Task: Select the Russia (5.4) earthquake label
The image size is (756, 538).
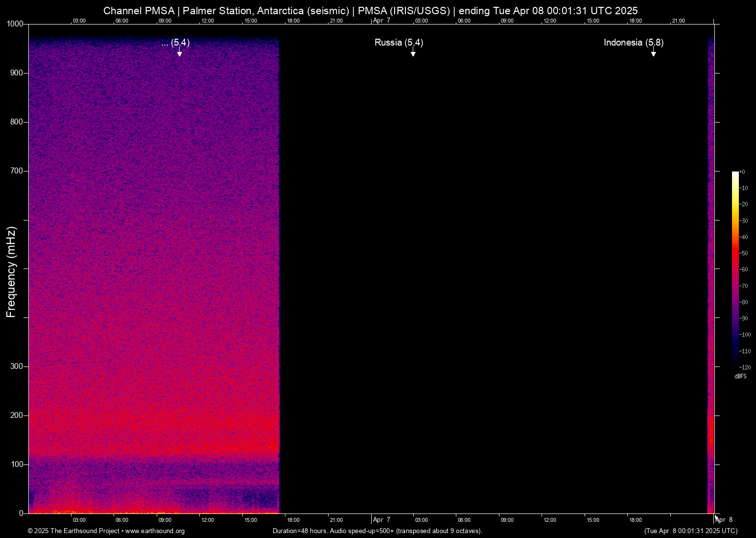Action: (399, 43)
